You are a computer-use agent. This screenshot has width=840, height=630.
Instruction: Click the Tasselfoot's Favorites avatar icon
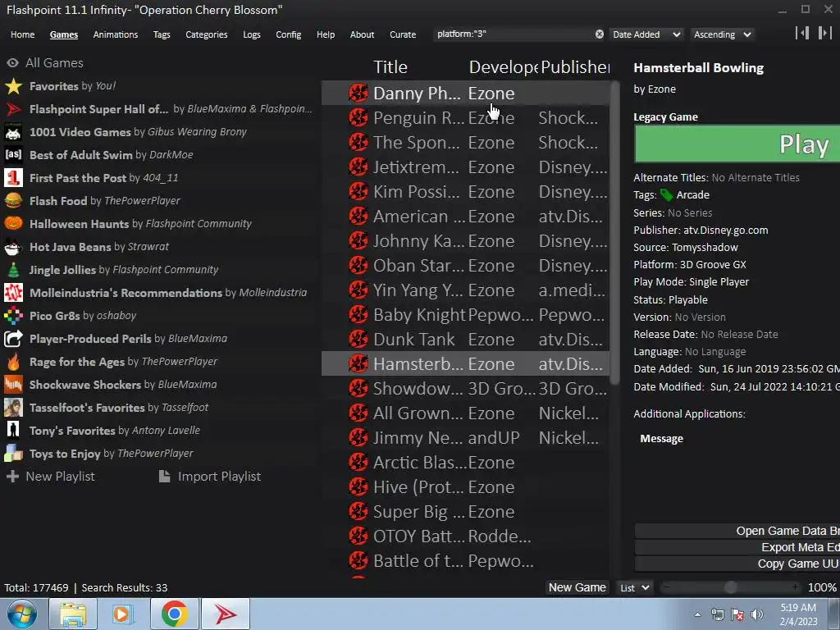[x=13, y=408]
